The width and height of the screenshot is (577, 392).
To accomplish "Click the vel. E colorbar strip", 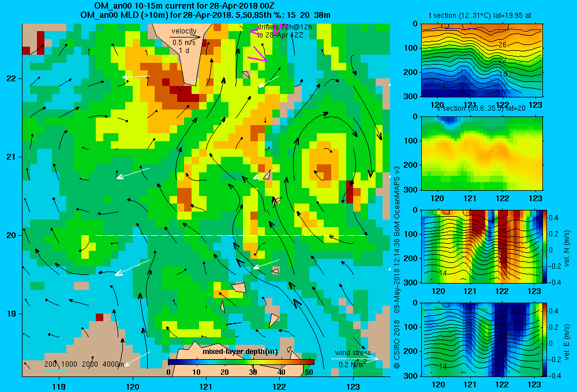I will point(545,339).
